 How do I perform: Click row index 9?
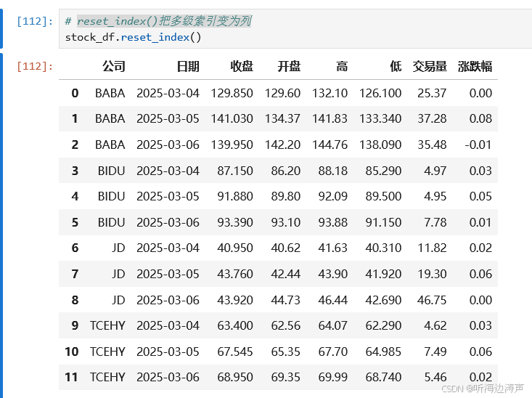[x=75, y=325]
